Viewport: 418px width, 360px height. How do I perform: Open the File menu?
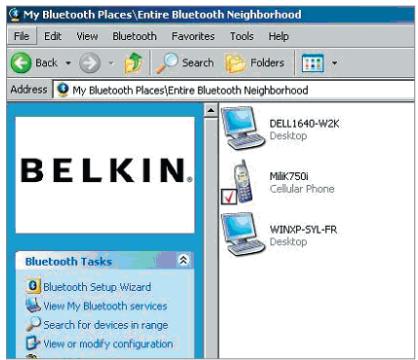(x=22, y=36)
